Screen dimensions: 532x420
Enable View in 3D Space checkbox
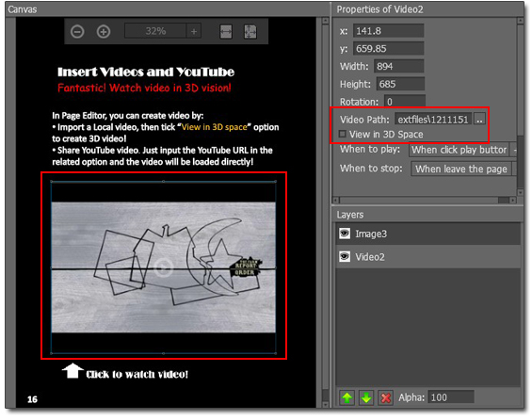click(x=343, y=134)
